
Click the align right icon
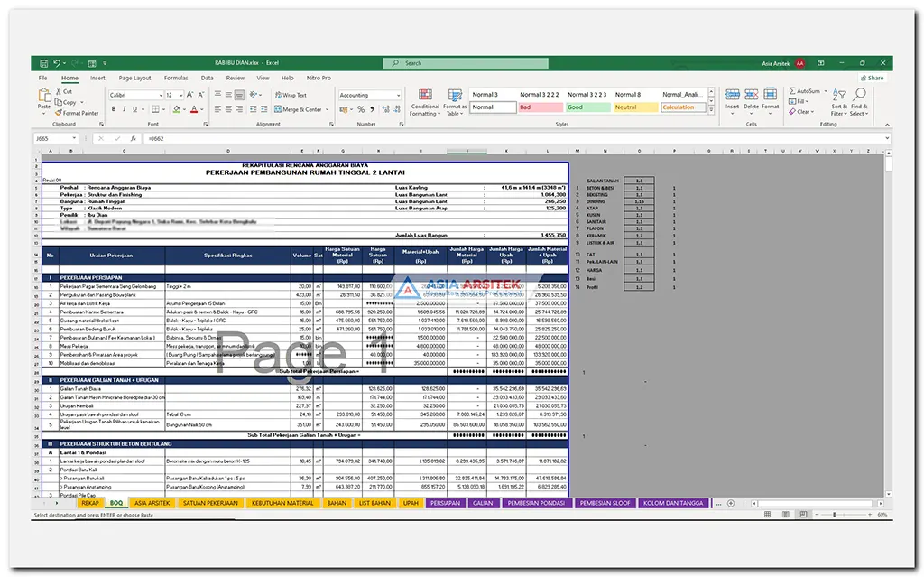(239, 109)
